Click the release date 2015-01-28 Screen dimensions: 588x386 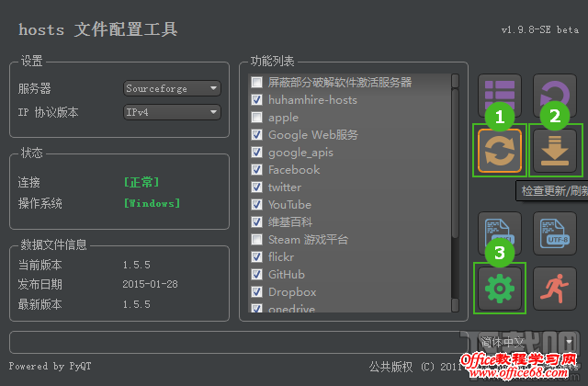click(x=150, y=284)
